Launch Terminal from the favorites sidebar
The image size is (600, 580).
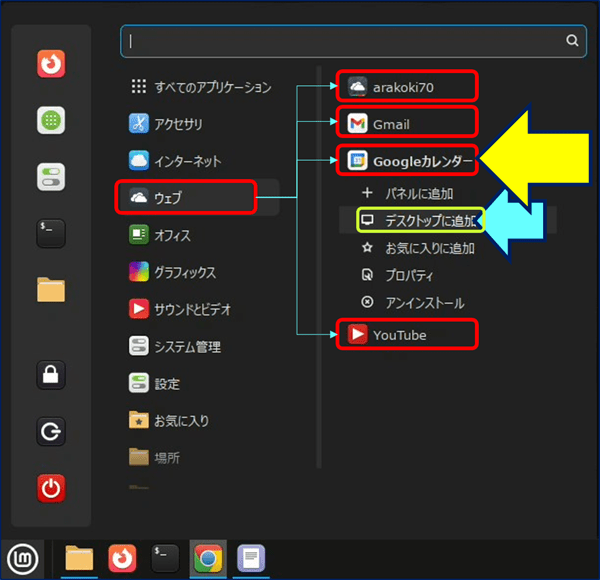pyautogui.click(x=51, y=233)
